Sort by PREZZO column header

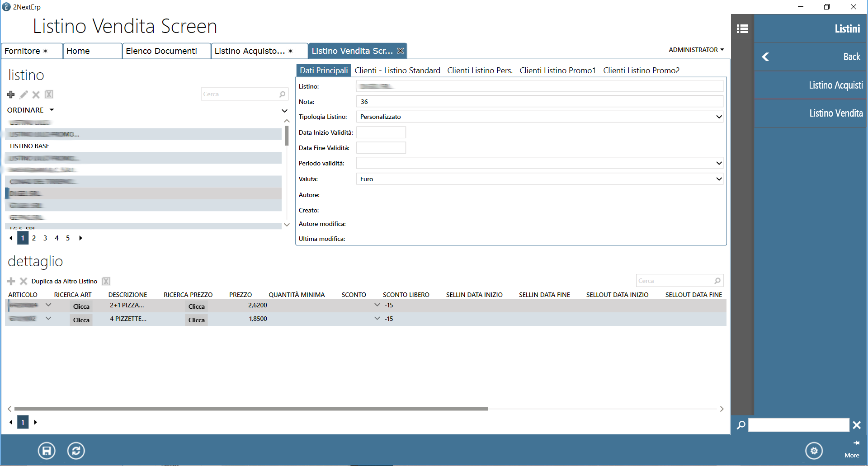tap(241, 295)
